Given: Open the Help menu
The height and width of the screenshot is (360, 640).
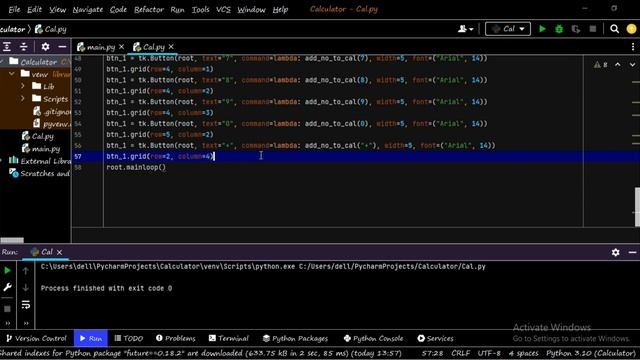Looking at the screenshot, I should pos(280,9).
